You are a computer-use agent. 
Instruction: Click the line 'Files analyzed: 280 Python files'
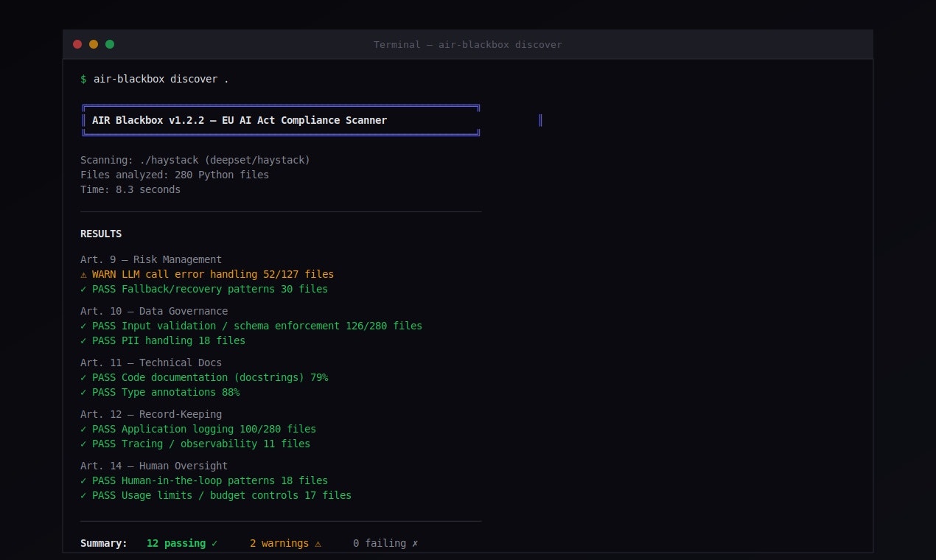pyautogui.click(x=175, y=175)
